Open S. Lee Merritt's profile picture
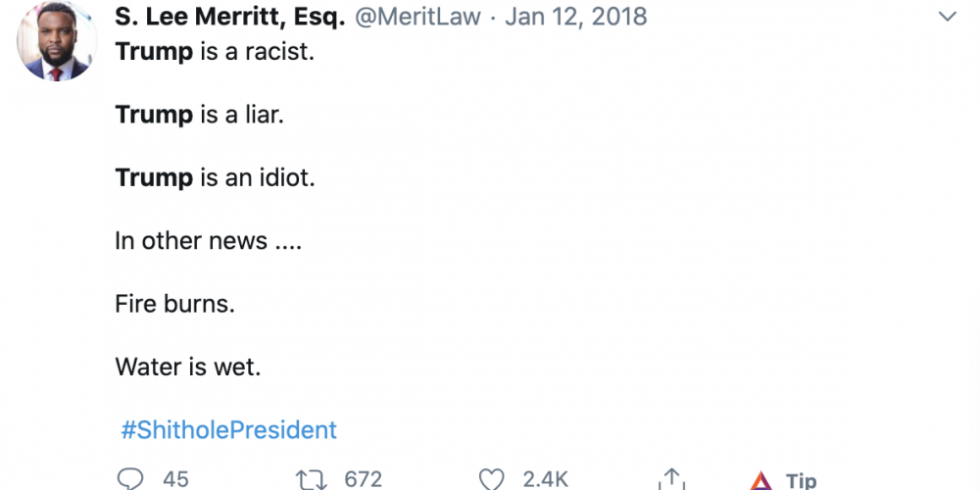 (57, 41)
